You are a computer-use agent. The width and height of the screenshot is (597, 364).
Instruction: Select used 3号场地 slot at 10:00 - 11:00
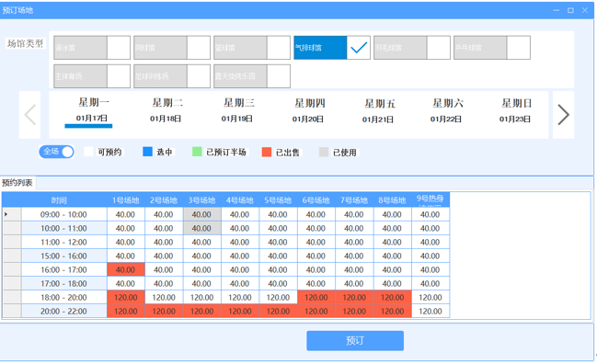click(x=201, y=228)
